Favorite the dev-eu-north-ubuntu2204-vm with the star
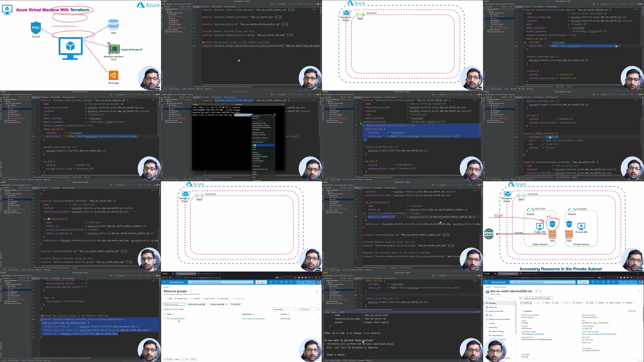The width and height of the screenshot is (644, 362). tap(540, 291)
